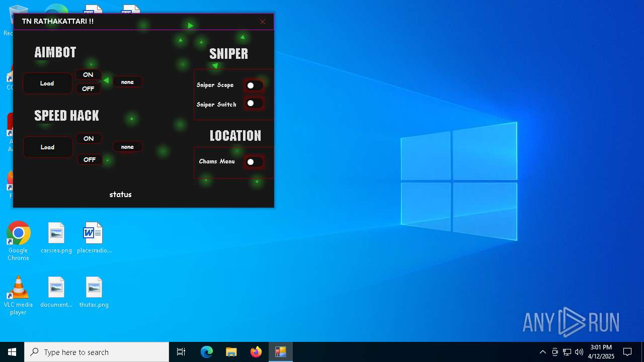Open the Action Center notifications icon
The image size is (644, 362).
point(627,352)
